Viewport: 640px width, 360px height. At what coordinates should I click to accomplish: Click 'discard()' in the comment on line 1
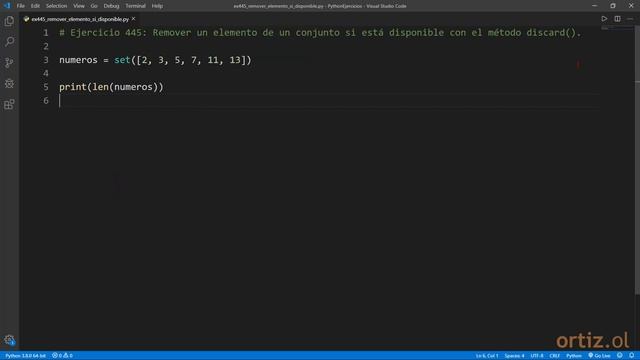551,33
